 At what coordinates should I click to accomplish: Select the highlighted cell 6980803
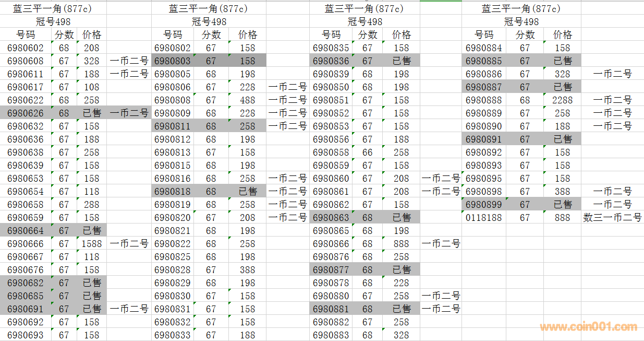click(x=173, y=61)
